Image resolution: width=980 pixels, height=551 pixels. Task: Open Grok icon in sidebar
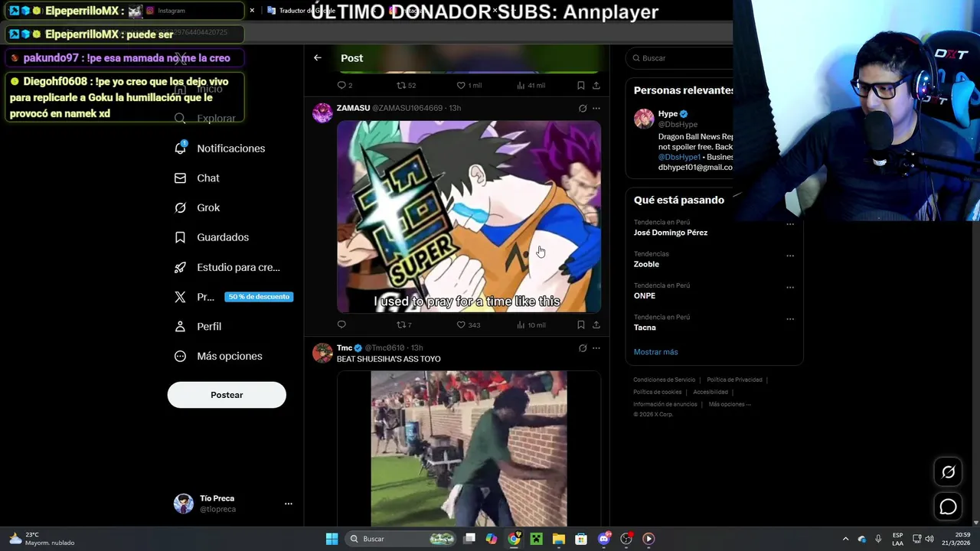click(180, 207)
